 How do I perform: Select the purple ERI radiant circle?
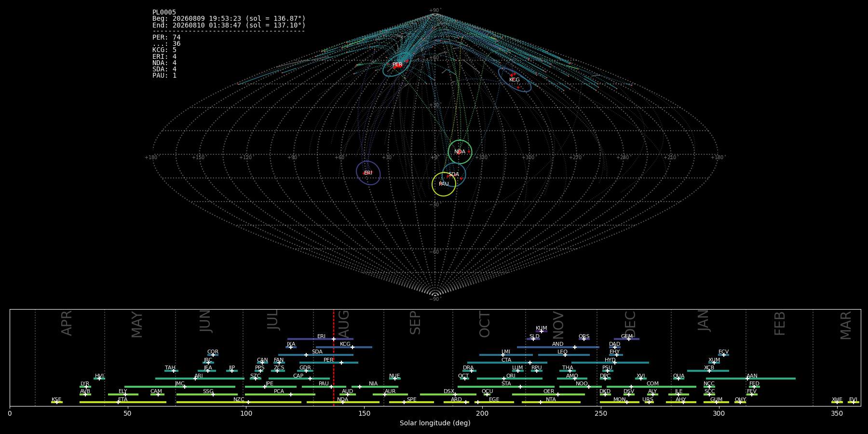(368, 173)
